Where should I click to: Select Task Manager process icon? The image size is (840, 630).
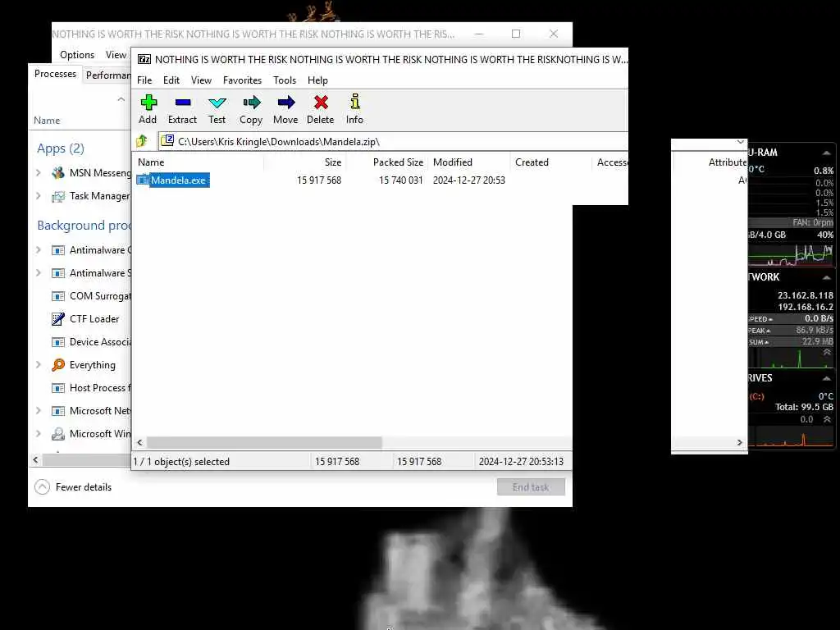pyautogui.click(x=58, y=196)
